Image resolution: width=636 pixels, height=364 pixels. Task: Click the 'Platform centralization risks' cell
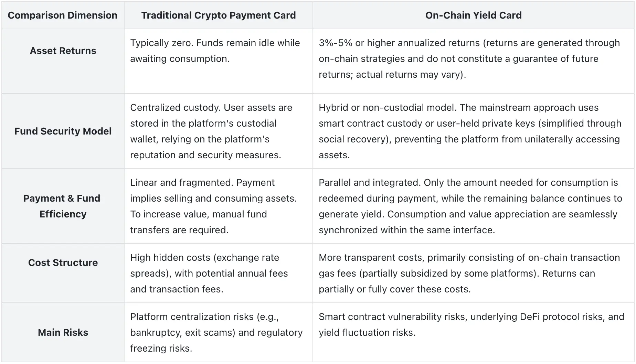click(x=216, y=333)
